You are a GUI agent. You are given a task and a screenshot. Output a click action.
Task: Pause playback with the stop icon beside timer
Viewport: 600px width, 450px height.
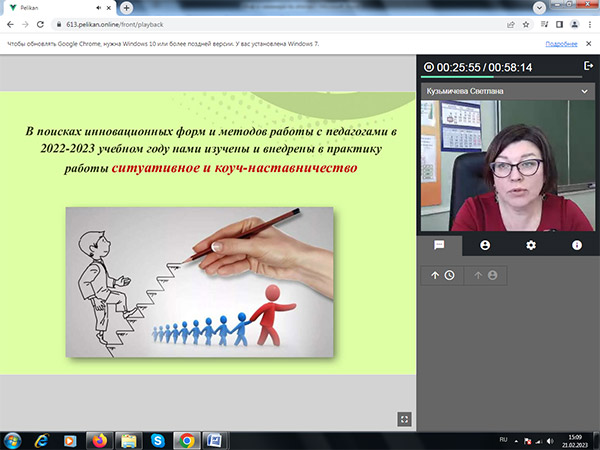point(429,67)
